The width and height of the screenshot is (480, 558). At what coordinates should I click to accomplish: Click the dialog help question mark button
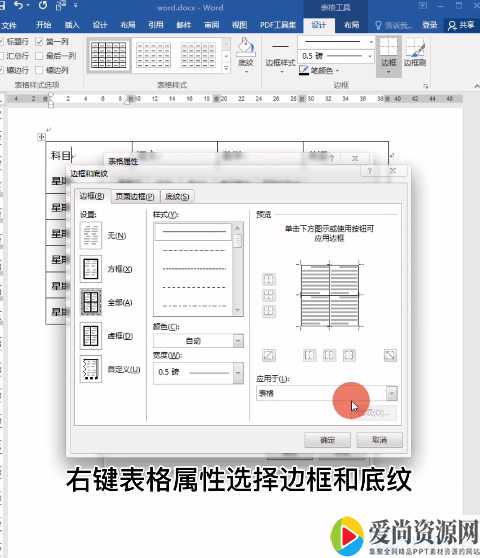pyautogui.click(x=370, y=171)
